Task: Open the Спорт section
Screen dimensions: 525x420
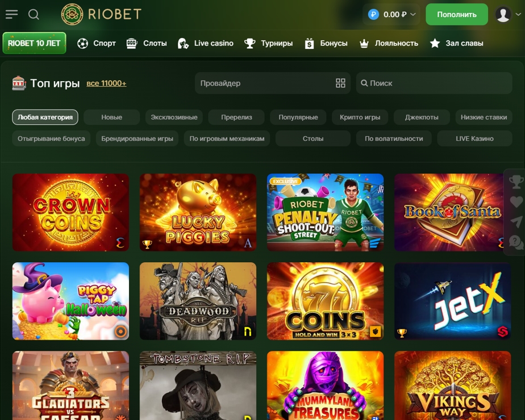Action: (x=97, y=43)
